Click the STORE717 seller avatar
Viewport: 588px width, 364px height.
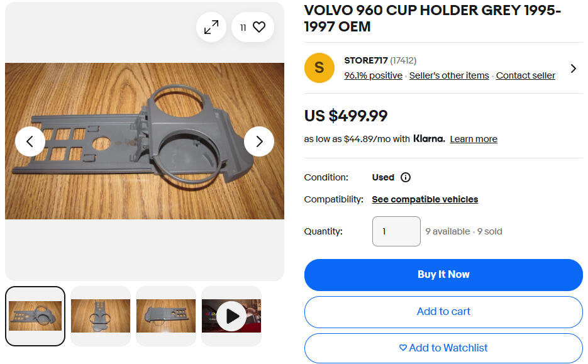(319, 67)
